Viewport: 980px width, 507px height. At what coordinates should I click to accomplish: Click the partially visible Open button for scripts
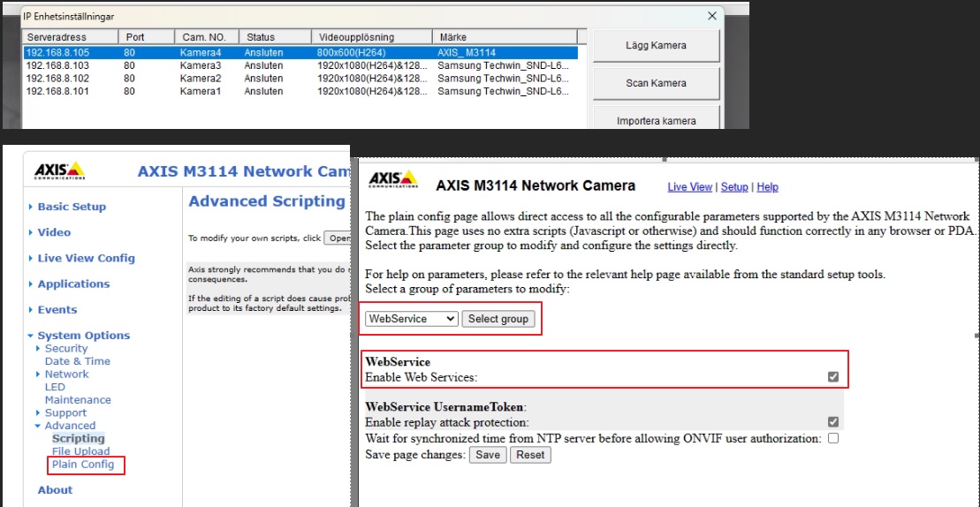[337, 238]
